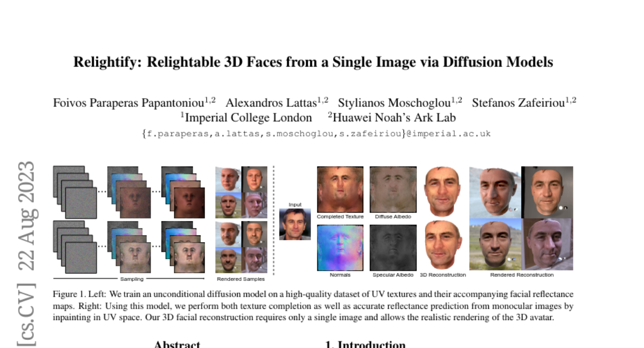Click the Specular Albedo image
The image size is (644, 348).
[x=393, y=248]
